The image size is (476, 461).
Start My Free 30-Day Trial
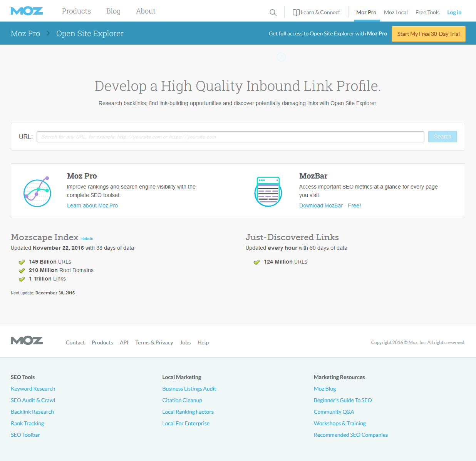(429, 34)
